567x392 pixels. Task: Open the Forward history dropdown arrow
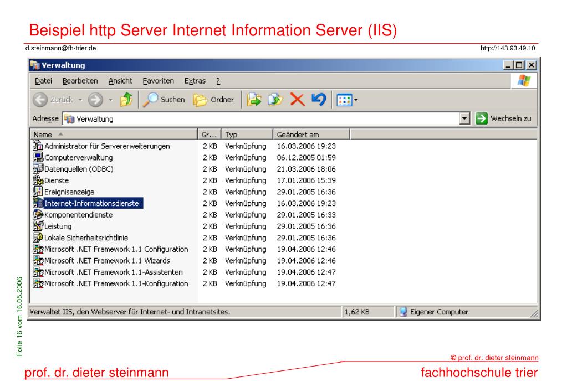110,100
